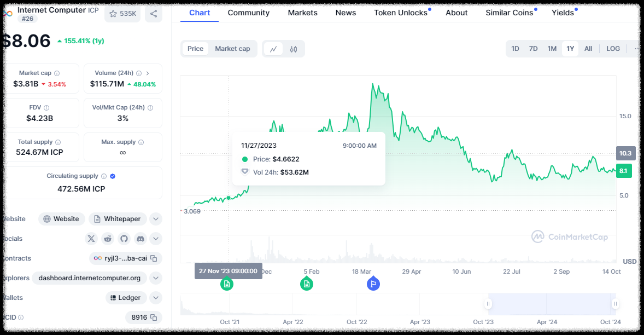The image size is (644, 335).
Task: Set chart range to 7D
Action: point(533,49)
